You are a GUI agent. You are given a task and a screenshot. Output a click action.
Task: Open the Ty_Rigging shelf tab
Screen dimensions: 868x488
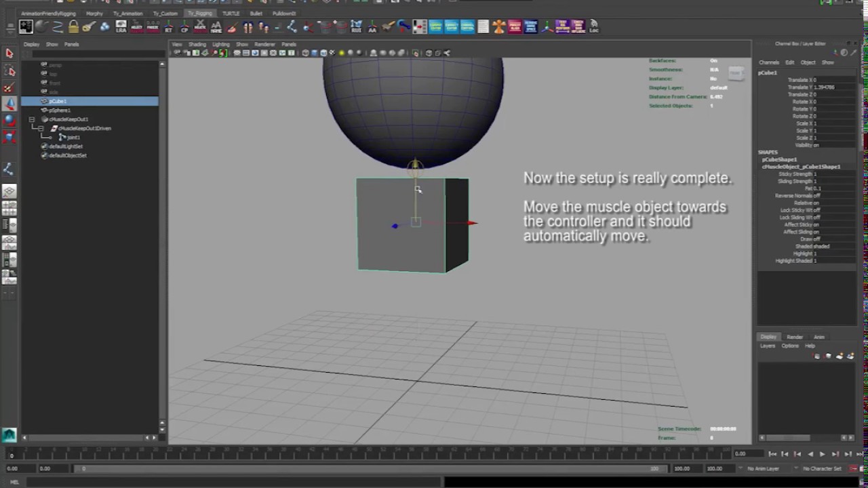pyautogui.click(x=199, y=14)
